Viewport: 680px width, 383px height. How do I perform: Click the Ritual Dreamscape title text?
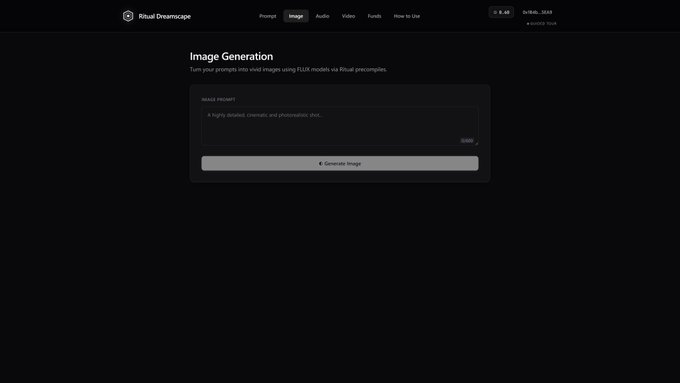click(x=165, y=16)
